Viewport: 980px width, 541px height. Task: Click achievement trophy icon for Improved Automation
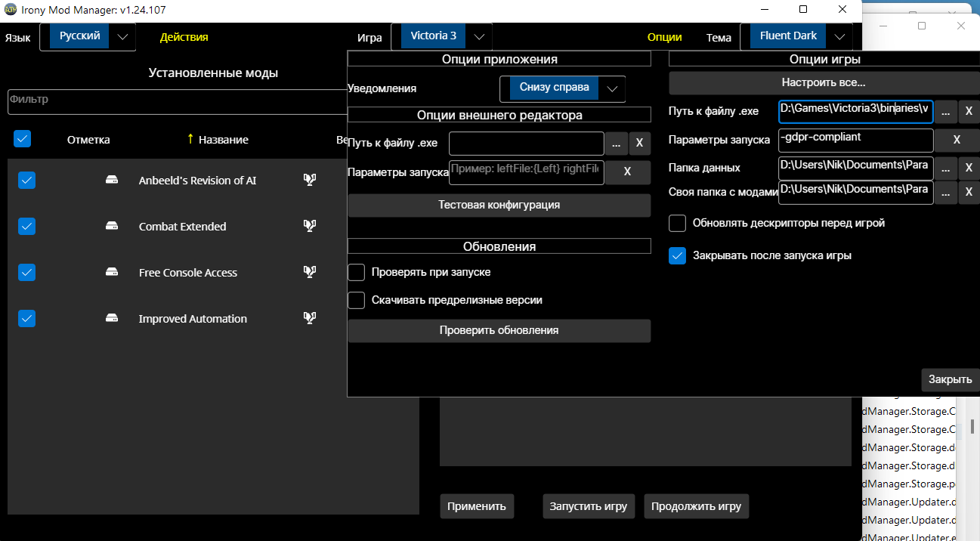(309, 318)
